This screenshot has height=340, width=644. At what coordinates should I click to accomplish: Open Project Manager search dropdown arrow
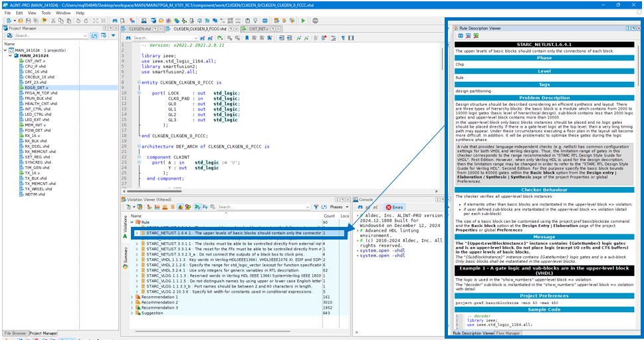85,36
